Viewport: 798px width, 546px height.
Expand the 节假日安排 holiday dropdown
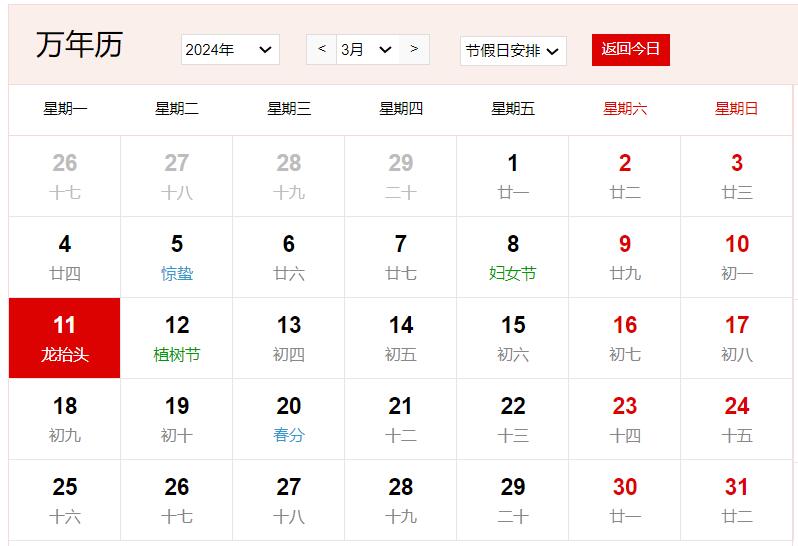513,50
